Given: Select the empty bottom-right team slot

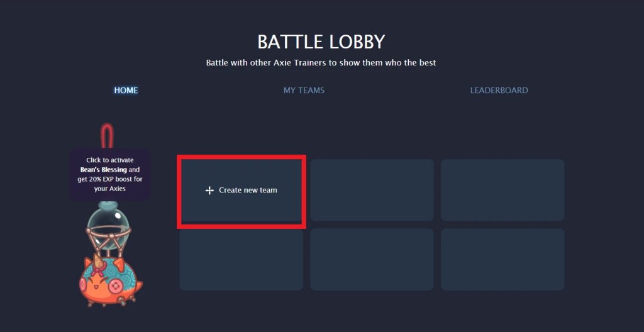Looking at the screenshot, I should tap(502, 259).
